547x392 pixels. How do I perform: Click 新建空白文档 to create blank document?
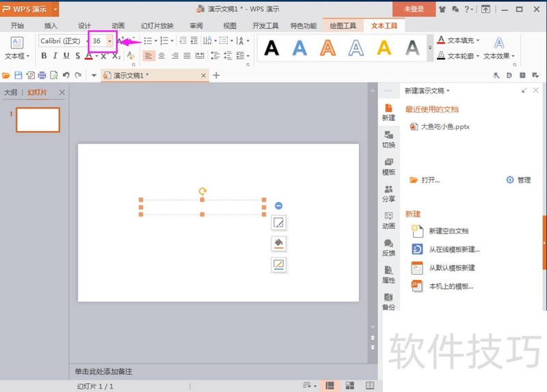pyautogui.click(x=448, y=231)
